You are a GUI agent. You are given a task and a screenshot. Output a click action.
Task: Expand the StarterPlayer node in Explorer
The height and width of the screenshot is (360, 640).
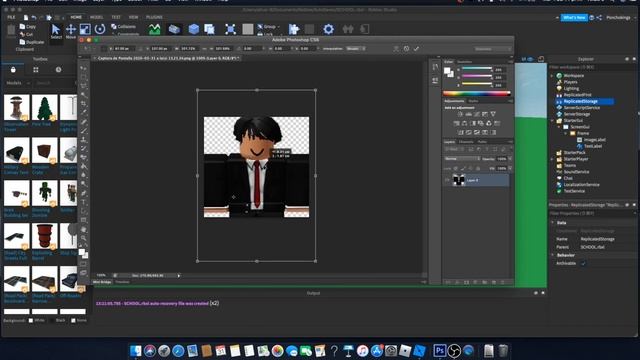click(552, 159)
